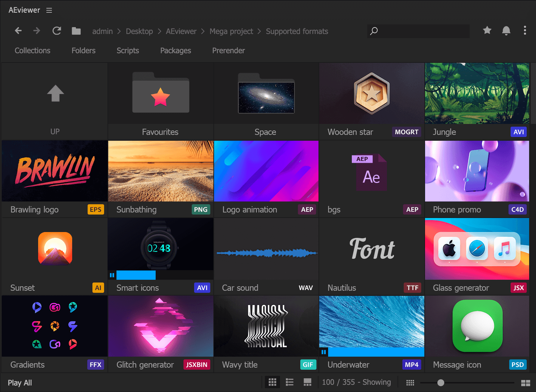Switch to grid view mode

[272, 382]
